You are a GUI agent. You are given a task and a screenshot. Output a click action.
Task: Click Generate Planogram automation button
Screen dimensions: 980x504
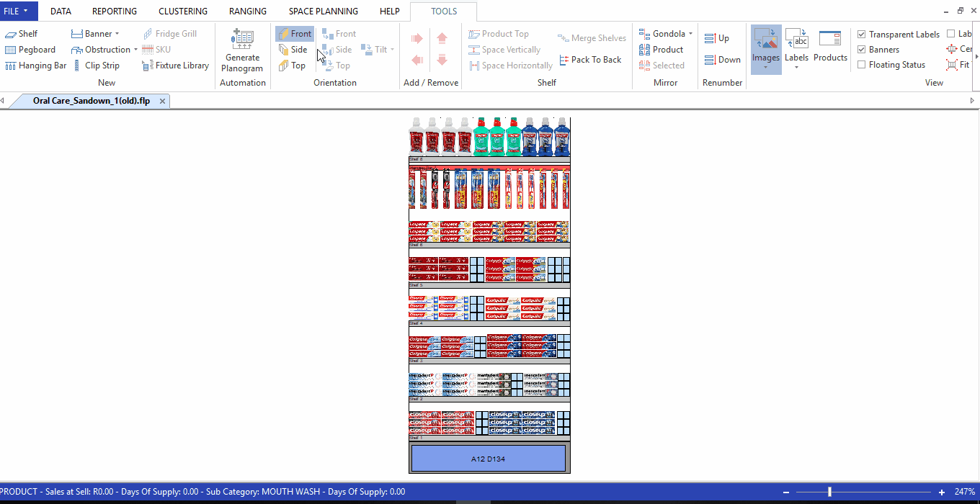[x=242, y=51]
